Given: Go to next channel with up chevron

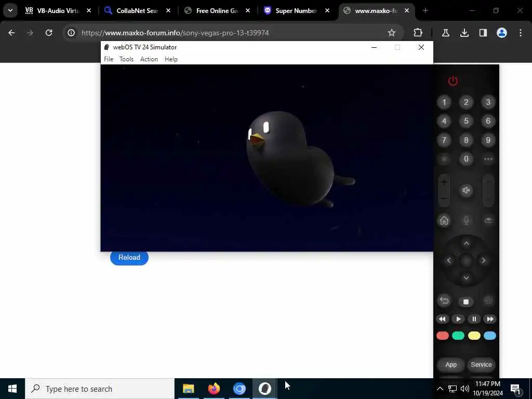Looking at the screenshot, I should (488, 182).
